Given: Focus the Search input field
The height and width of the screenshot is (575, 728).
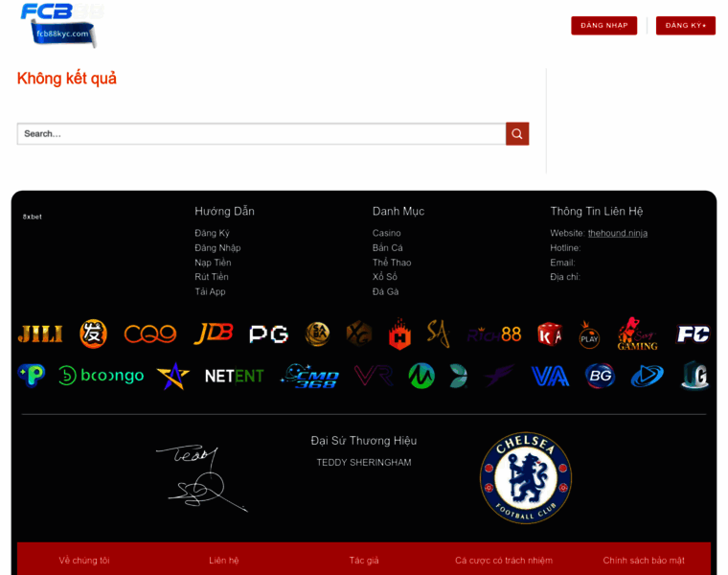Looking at the screenshot, I should coord(262,134).
